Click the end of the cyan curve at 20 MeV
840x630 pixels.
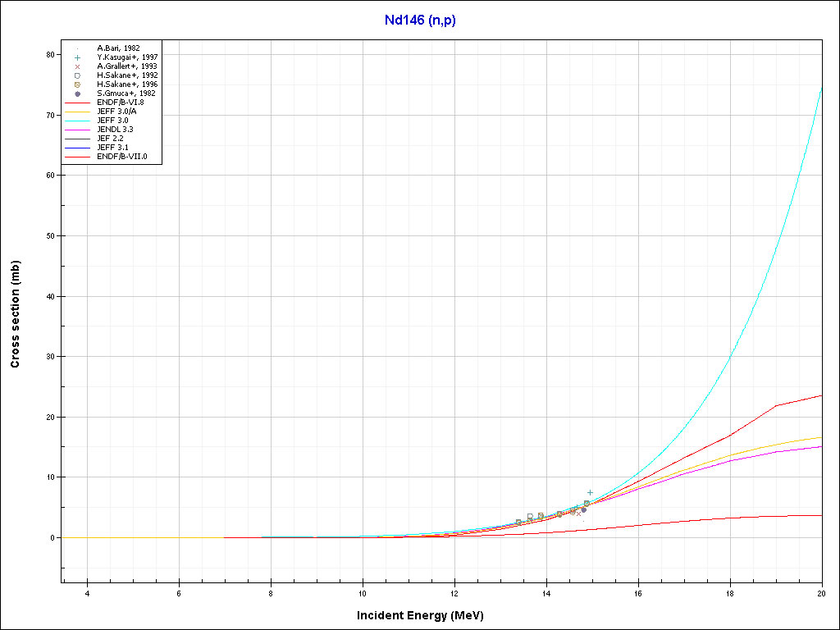coord(821,88)
